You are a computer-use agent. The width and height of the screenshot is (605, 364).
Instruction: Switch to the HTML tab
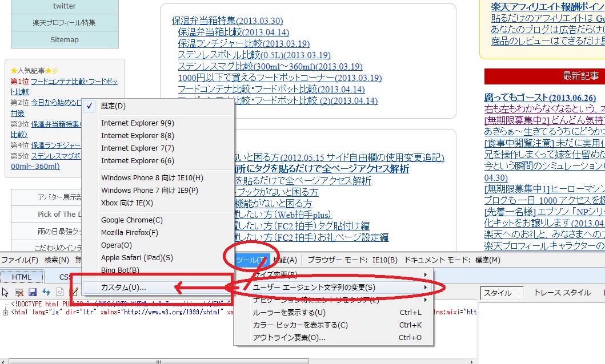click(x=22, y=277)
